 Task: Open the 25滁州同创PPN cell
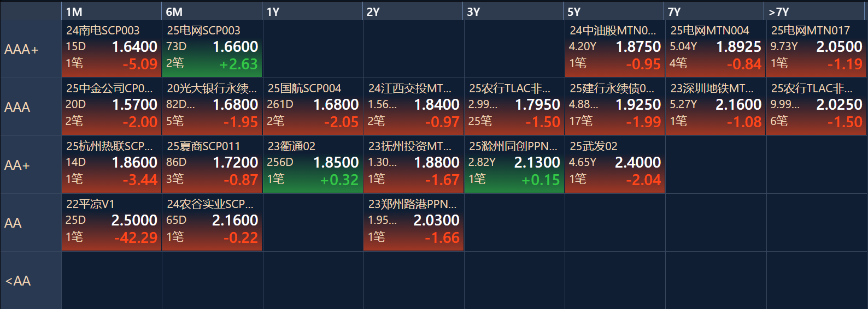(x=514, y=165)
